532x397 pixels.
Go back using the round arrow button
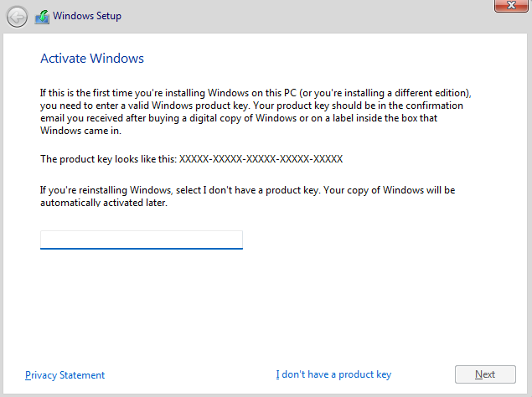click(17, 17)
